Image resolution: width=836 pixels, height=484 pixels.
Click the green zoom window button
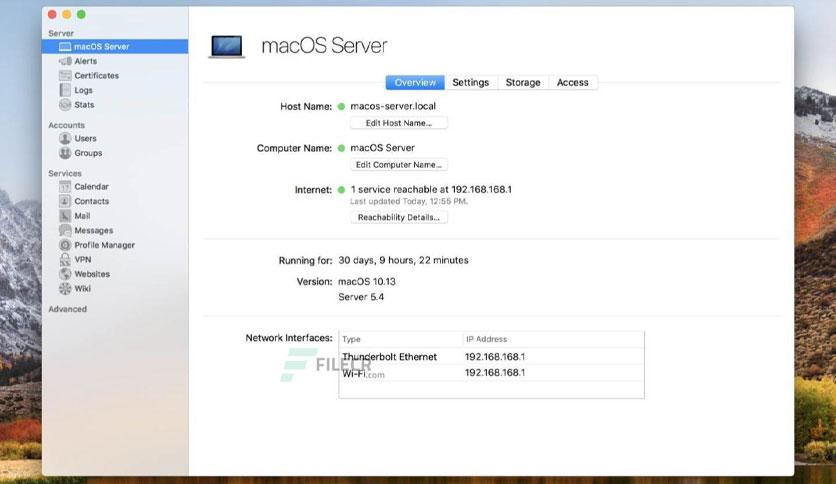[x=81, y=14]
